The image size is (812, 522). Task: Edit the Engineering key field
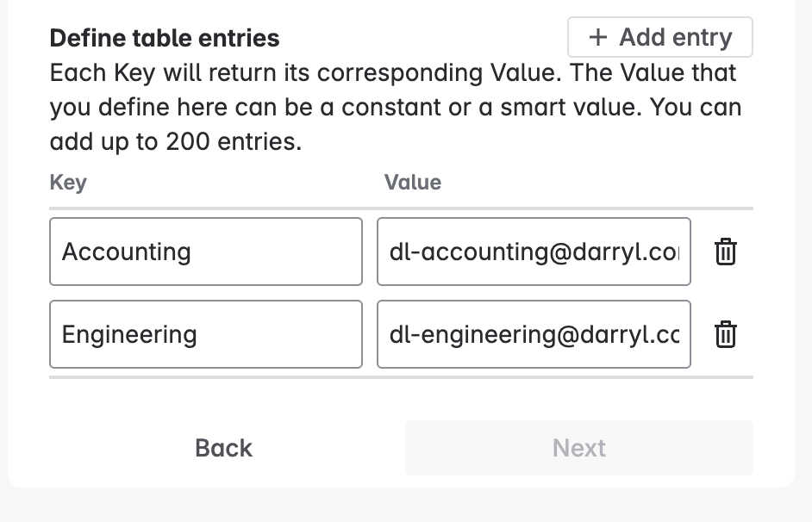206,334
